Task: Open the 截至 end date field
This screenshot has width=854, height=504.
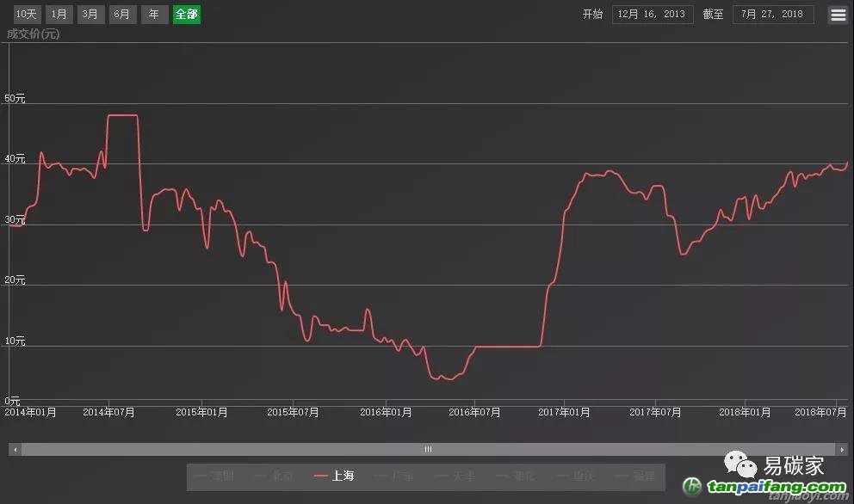Action: (772, 15)
